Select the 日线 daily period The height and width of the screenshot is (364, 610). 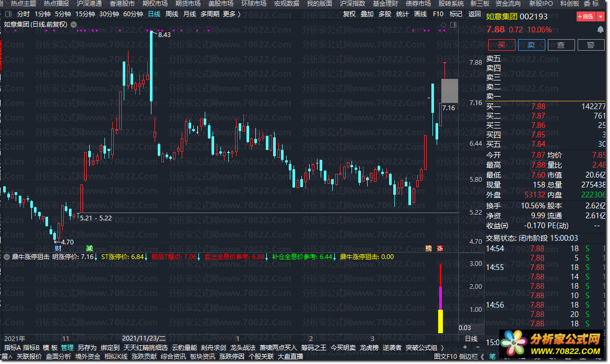click(154, 14)
